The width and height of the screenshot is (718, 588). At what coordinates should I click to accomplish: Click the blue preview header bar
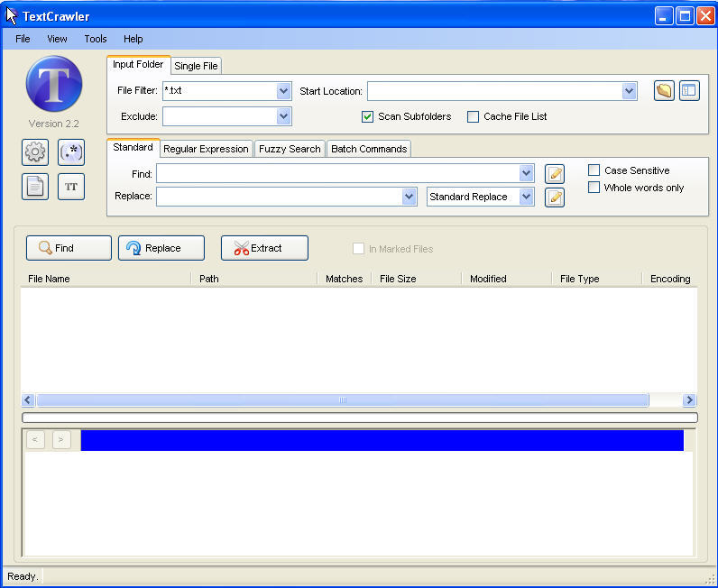pos(382,440)
